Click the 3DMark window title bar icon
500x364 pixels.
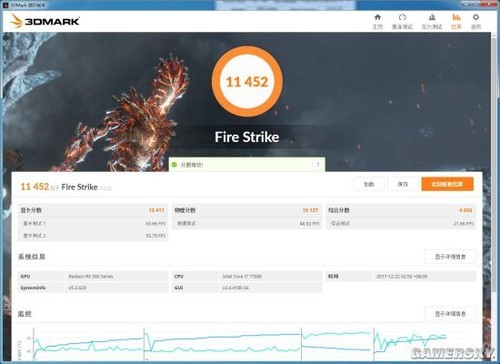tap(5, 5)
